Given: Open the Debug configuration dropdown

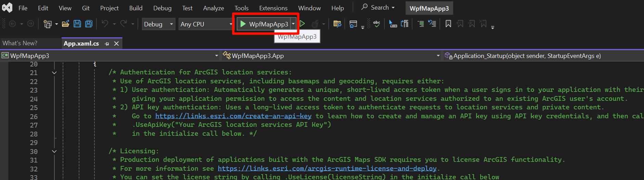Looking at the screenshot, I should [x=158, y=24].
